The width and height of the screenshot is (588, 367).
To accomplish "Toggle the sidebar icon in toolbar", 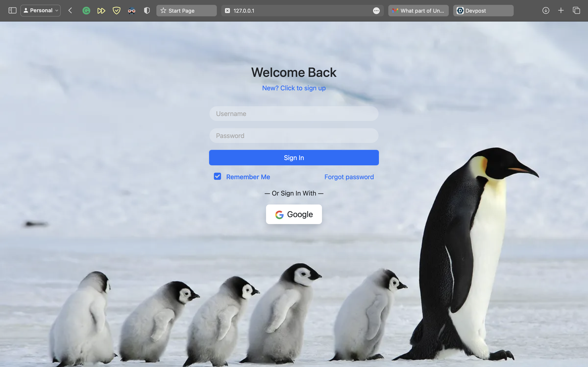I will tap(12, 10).
